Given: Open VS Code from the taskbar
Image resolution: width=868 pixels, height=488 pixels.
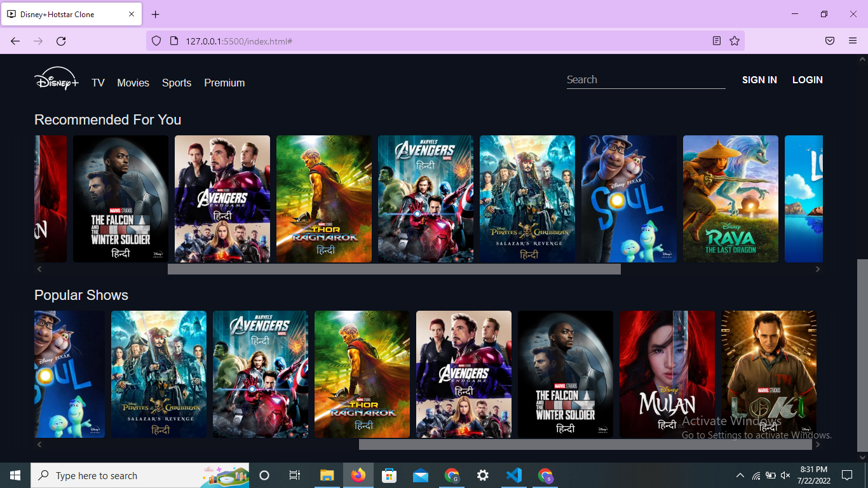Looking at the screenshot, I should 514,475.
